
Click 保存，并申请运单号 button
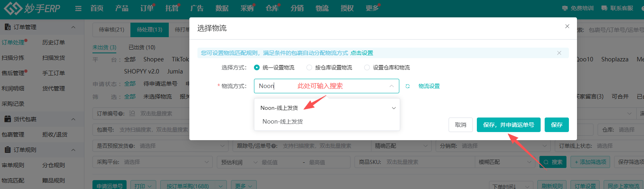pos(509,125)
